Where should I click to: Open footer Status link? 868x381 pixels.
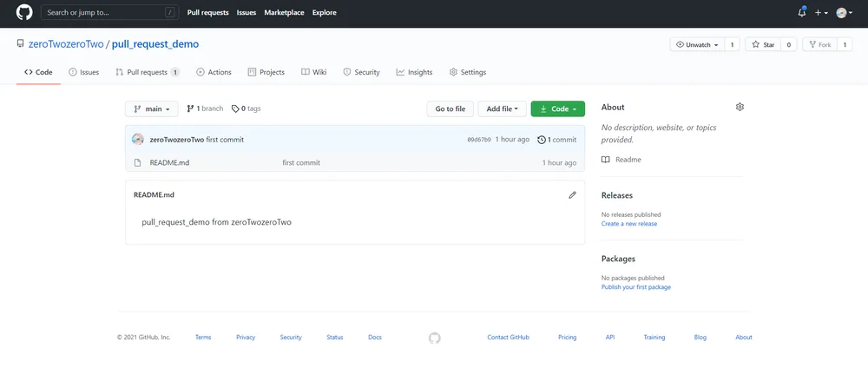pos(335,338)
